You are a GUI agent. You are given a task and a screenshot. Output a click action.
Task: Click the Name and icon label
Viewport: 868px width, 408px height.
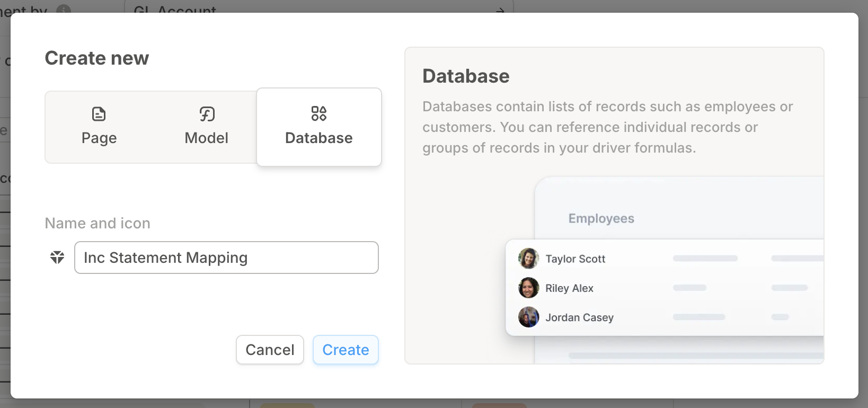pos(98,223)
